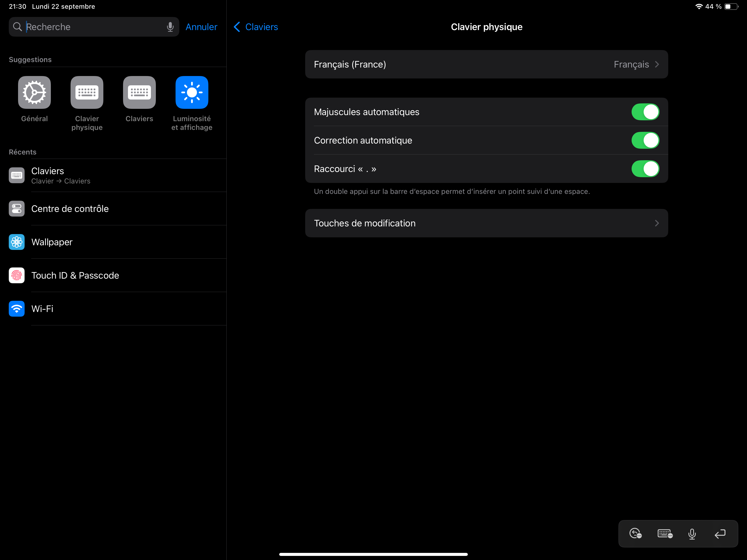747x560 pixels.
Task: Tap the dictation microphone in bottom toolbar
Action: pos(692,534)
